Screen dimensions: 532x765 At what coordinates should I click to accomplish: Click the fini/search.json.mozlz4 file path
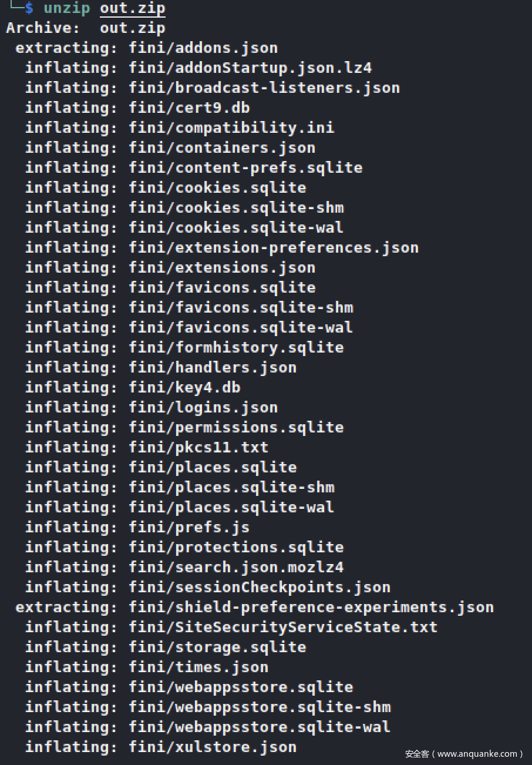tap(236, 567)
